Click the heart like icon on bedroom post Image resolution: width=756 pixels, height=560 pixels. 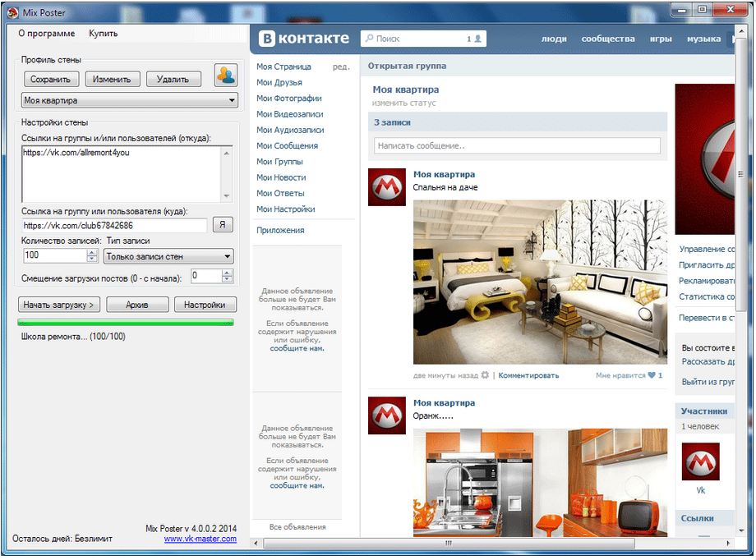pyautogui.click(x=652, y=375)
